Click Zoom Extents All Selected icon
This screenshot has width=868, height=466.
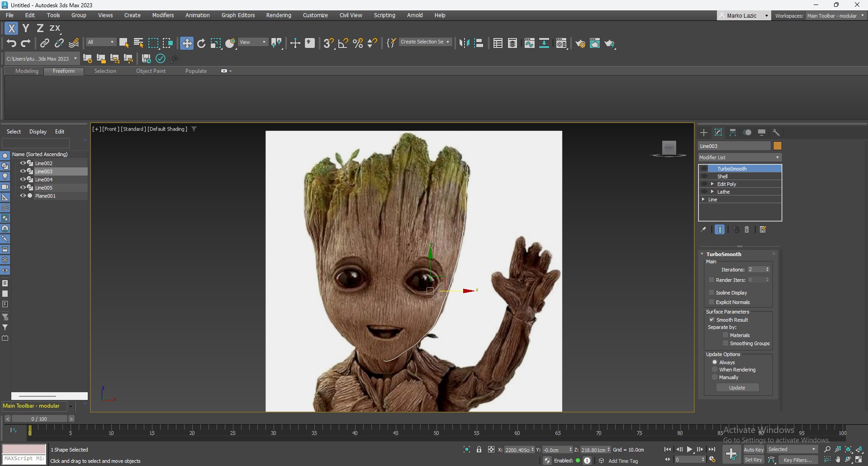point(859,449)
